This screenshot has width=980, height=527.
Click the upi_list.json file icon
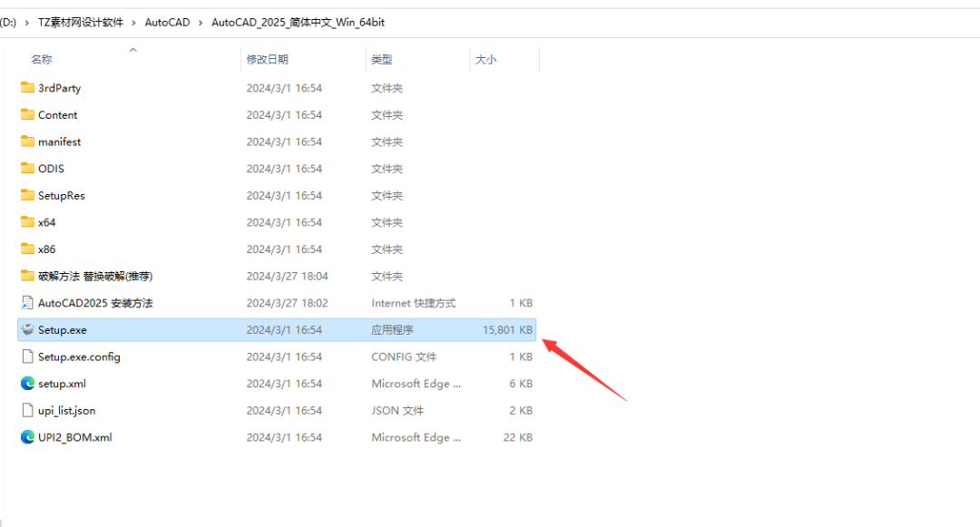point(27,410)
